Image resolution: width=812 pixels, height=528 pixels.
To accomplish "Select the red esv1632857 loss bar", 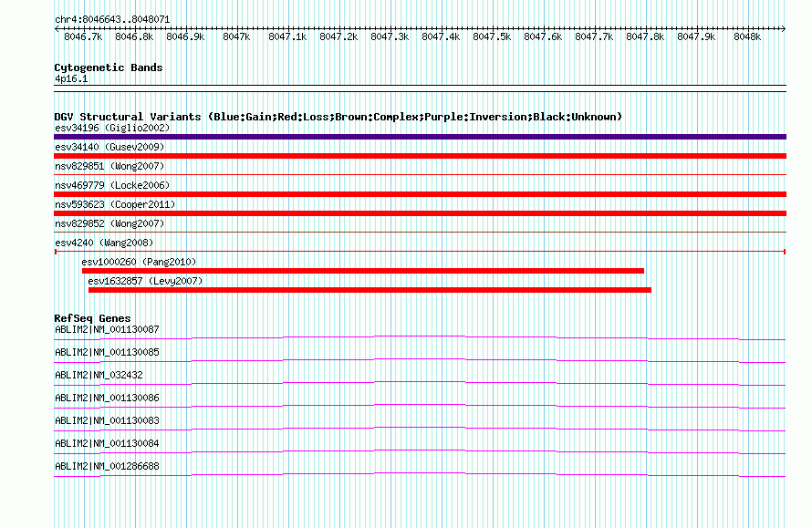I will click(370, 290).
